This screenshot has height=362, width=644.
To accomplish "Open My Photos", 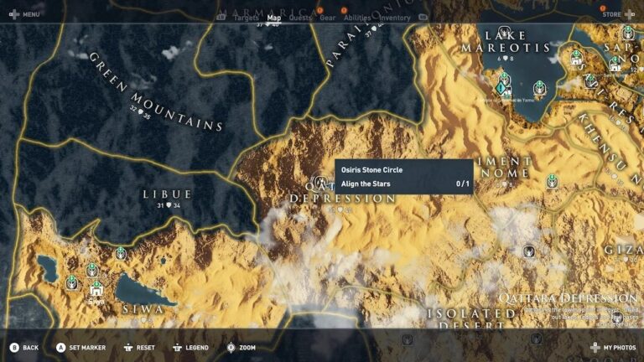I will (x=615, y=348).
